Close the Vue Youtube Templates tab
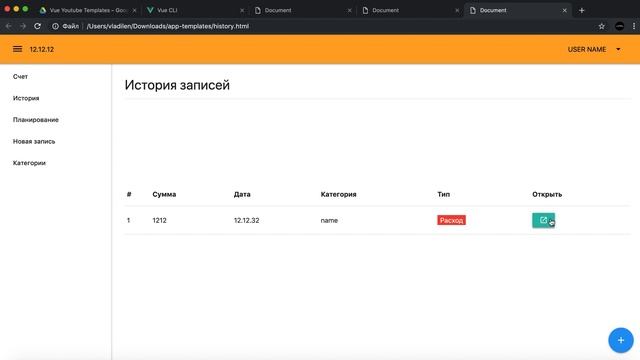This screenshot has height=360, width=640. 134,10
